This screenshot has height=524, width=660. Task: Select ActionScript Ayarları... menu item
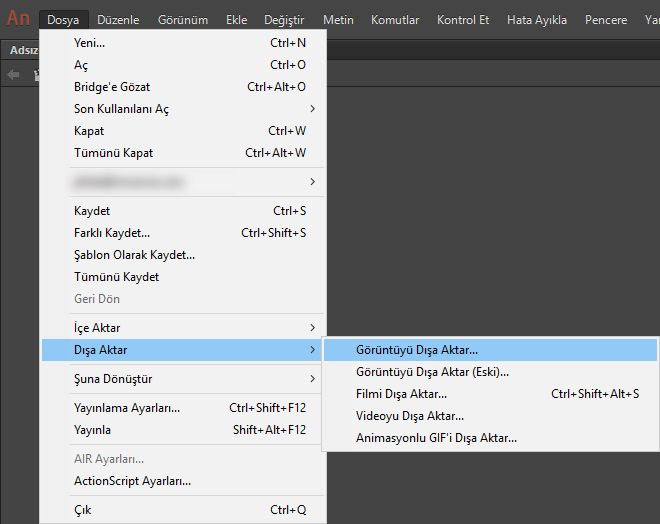pos(132,481)
